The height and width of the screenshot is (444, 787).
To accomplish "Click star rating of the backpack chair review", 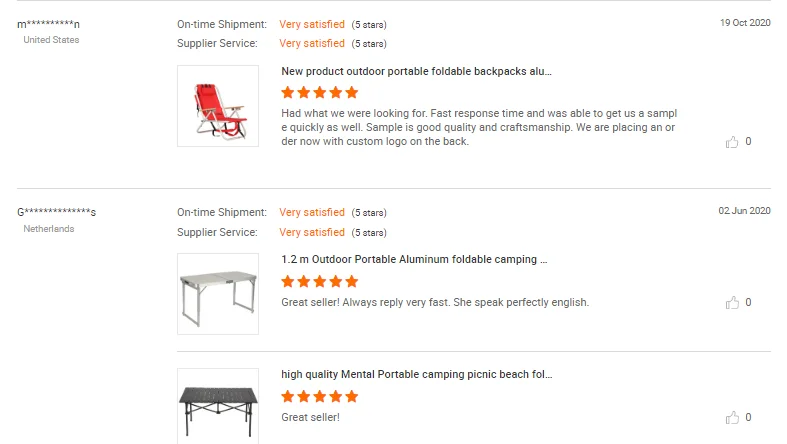I will coord(320,93).
